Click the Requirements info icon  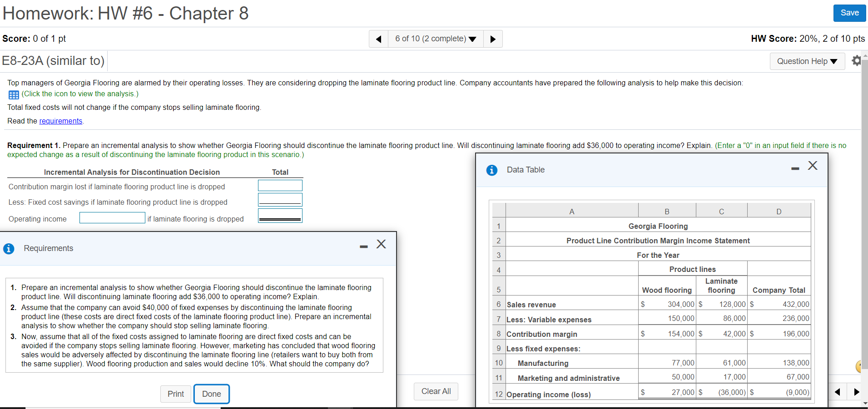[9, 249]
